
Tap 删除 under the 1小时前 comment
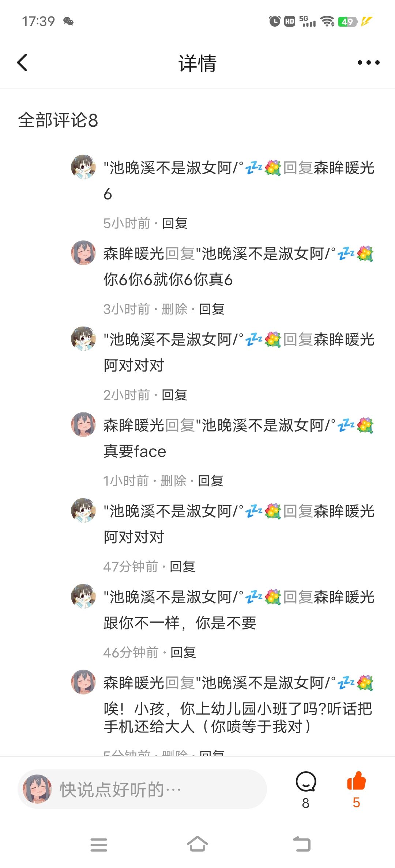pos(173,481)
